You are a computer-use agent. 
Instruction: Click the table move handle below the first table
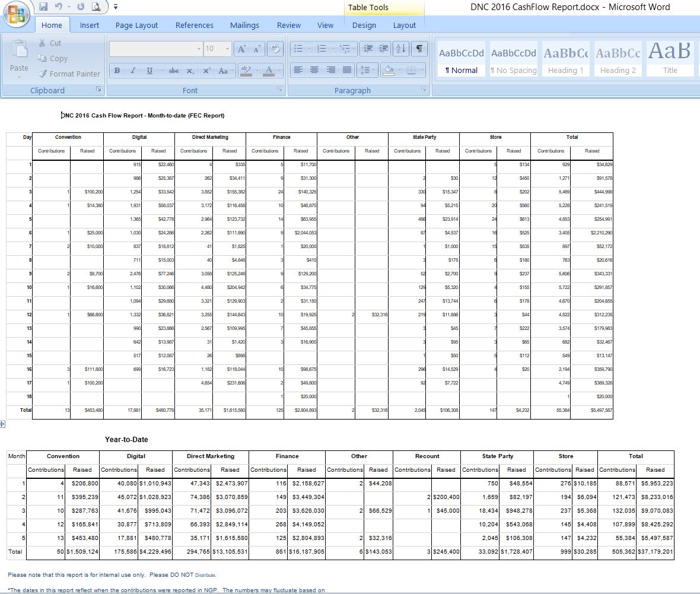(2, 424)
